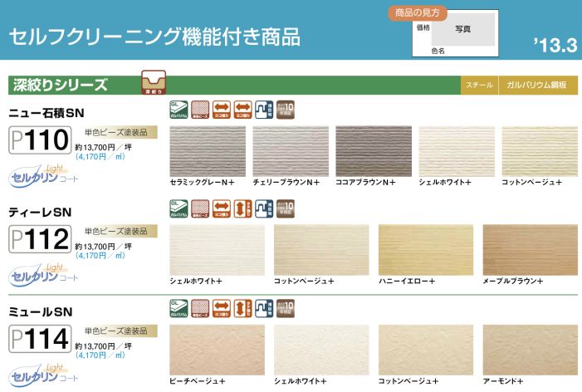Click the brown 10-year warranty icon for ニュー石積SN
582x392 pixels.
point(286,110)
